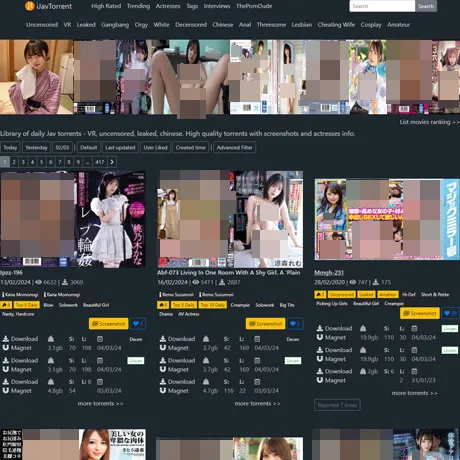This screenshot has height=460, width=460.
Task: Click the next page arrow in pagination
Action: [x=112, y=162]
